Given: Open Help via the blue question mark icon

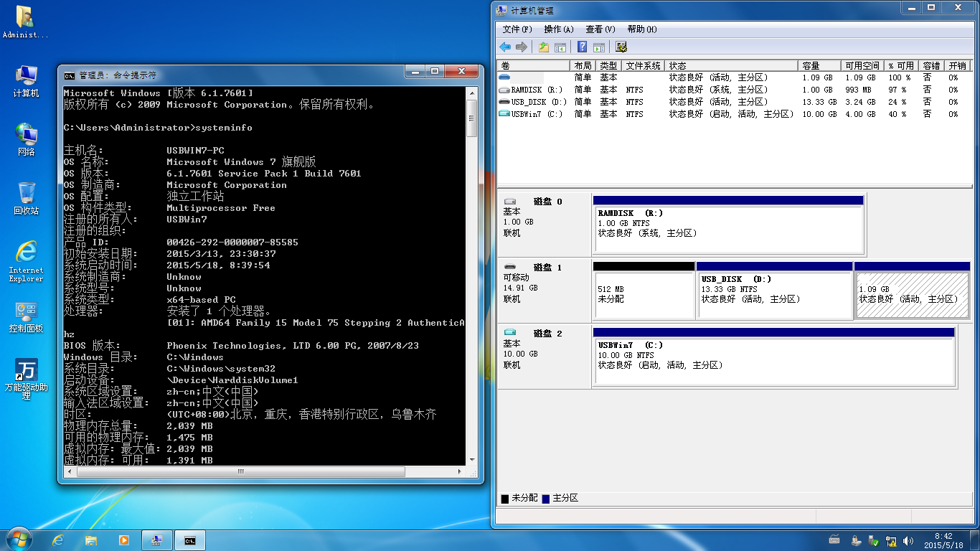Looking at the screenshot, I should click(582, 47).
